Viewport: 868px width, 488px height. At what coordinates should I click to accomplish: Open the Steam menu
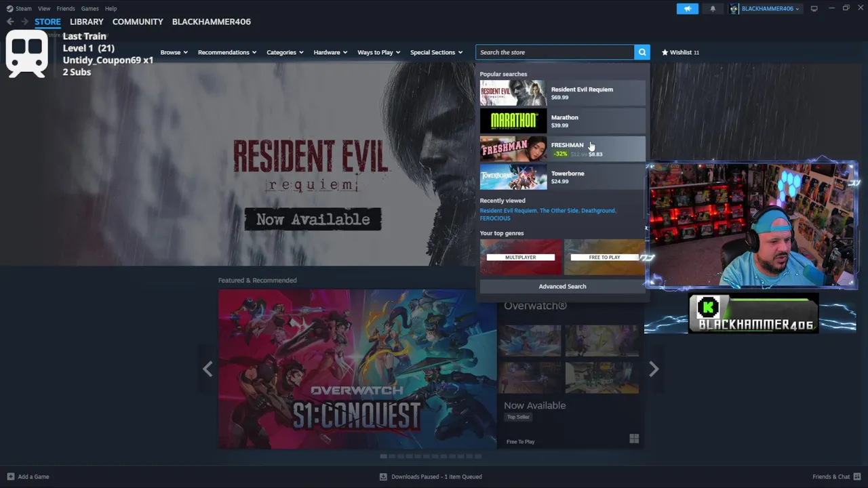pos(24,9)
